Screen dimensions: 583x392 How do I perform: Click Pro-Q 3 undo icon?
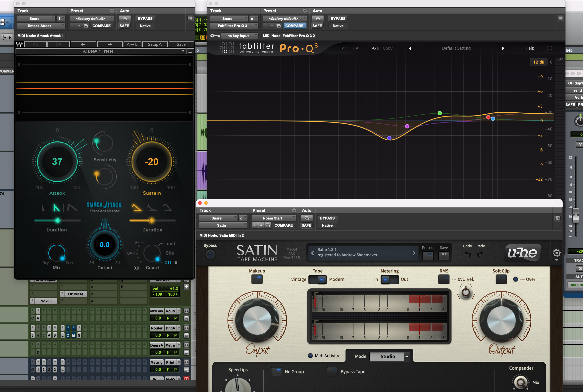344,48
